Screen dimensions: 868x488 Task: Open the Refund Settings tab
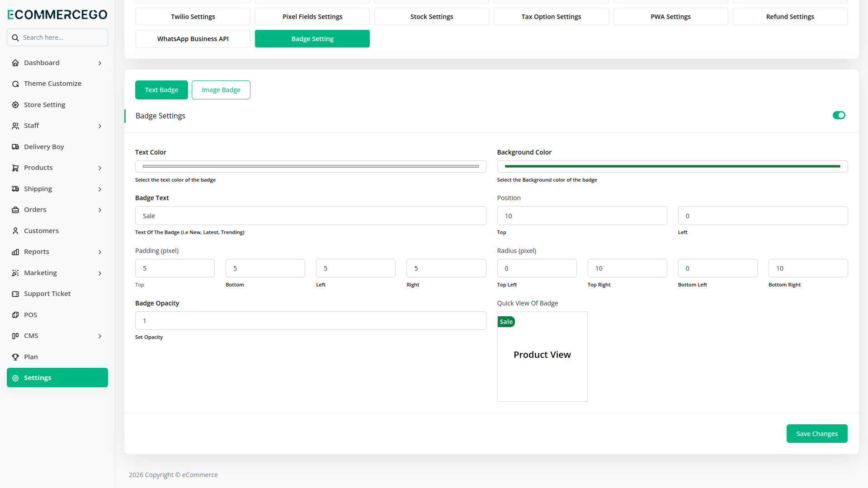[x=790, y=17]
